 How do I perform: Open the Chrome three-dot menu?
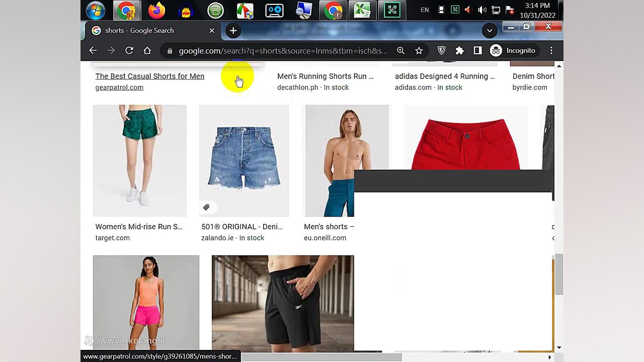click(551, 50)
